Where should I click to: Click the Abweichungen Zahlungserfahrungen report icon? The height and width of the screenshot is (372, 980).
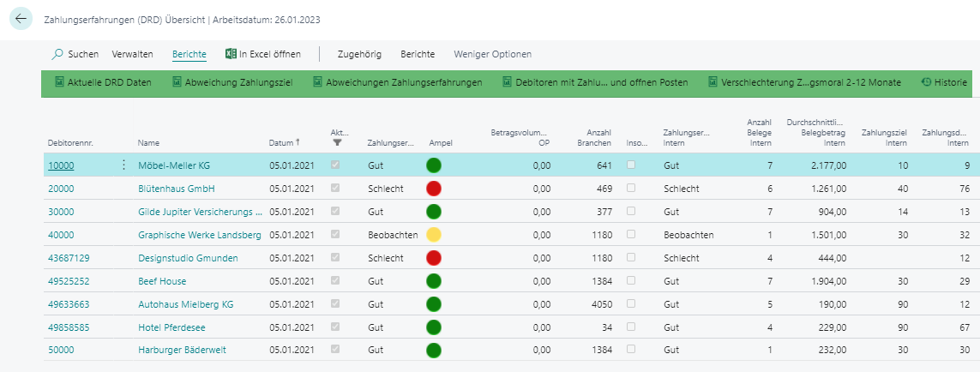point(318,82)
